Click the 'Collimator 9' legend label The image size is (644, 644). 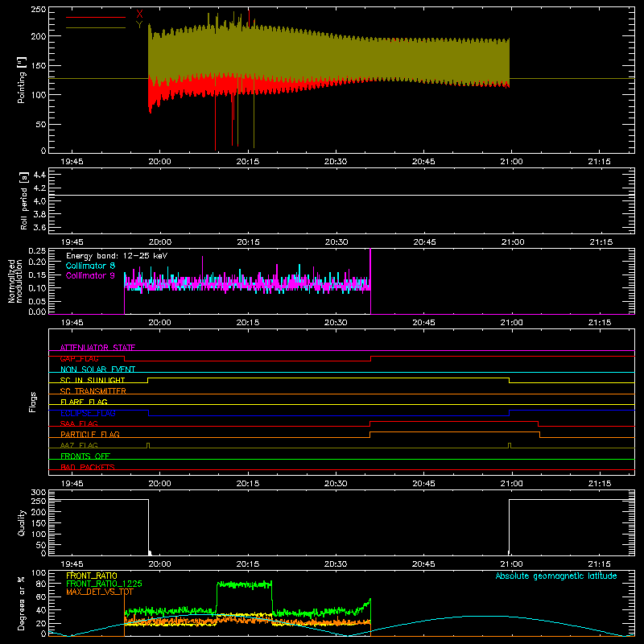pyautogui.click(x=90, y=275)
